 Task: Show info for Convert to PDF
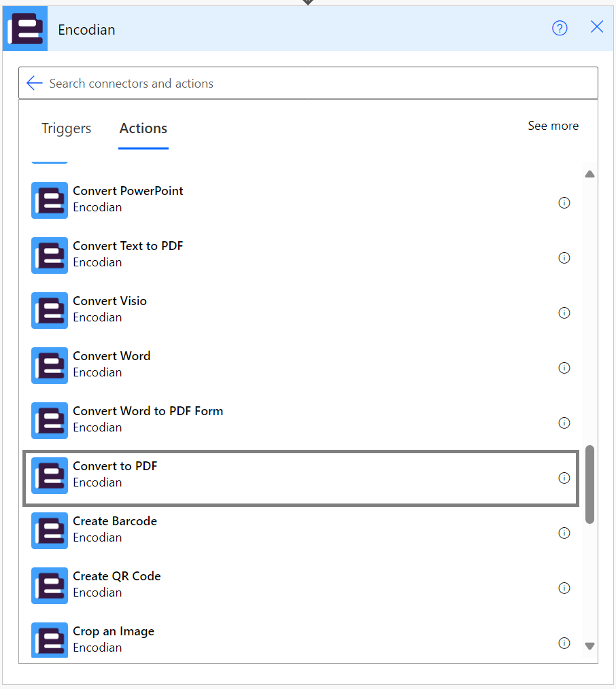point(564,478)
